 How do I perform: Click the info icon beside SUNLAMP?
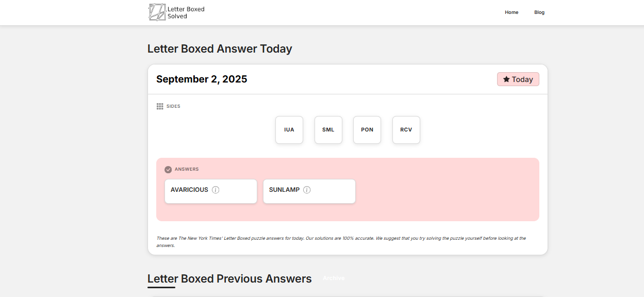coord(307,190)
